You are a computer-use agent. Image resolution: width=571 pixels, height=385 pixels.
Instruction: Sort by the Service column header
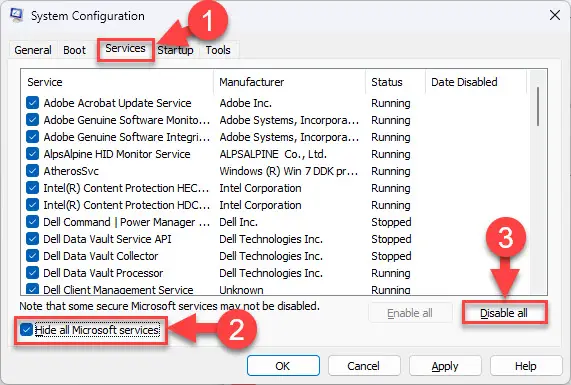(117, 82)
